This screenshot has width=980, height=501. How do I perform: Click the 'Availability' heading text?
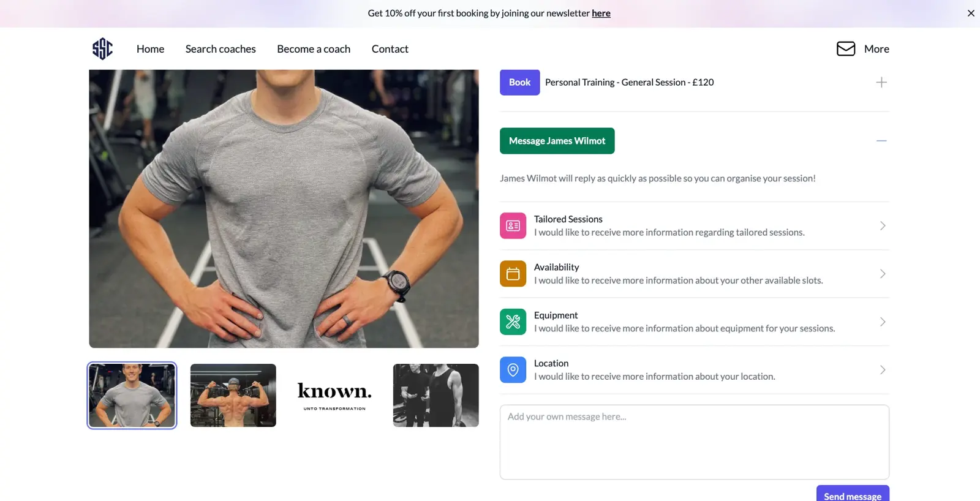point(556,267)
